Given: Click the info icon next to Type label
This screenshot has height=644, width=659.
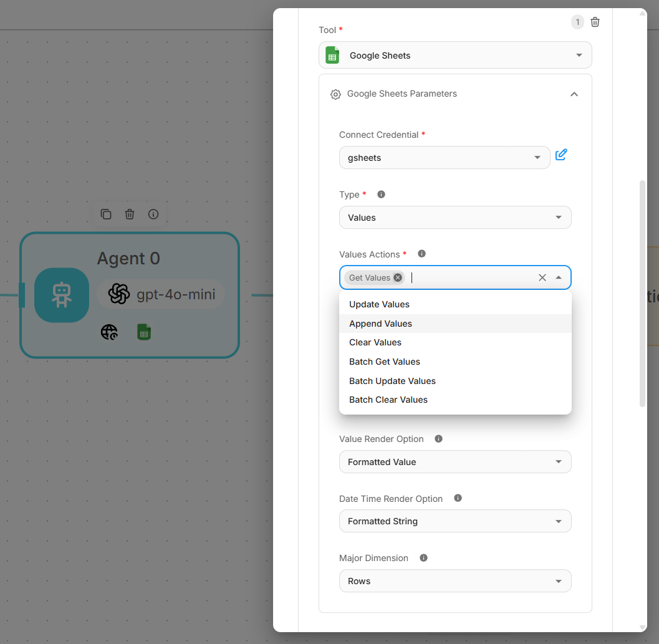Looking at the screenshot, I should [x=382, y=195].
